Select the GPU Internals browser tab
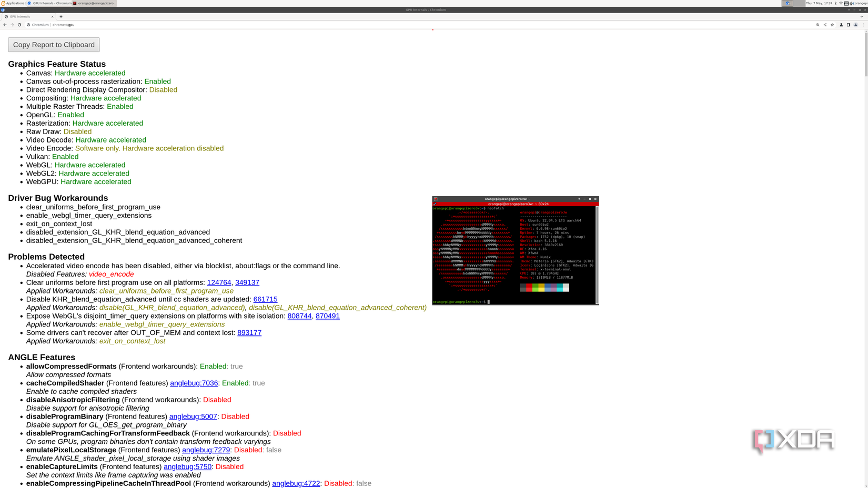The height and width of the screenshot is (488, 868). (x=29, y=16)
